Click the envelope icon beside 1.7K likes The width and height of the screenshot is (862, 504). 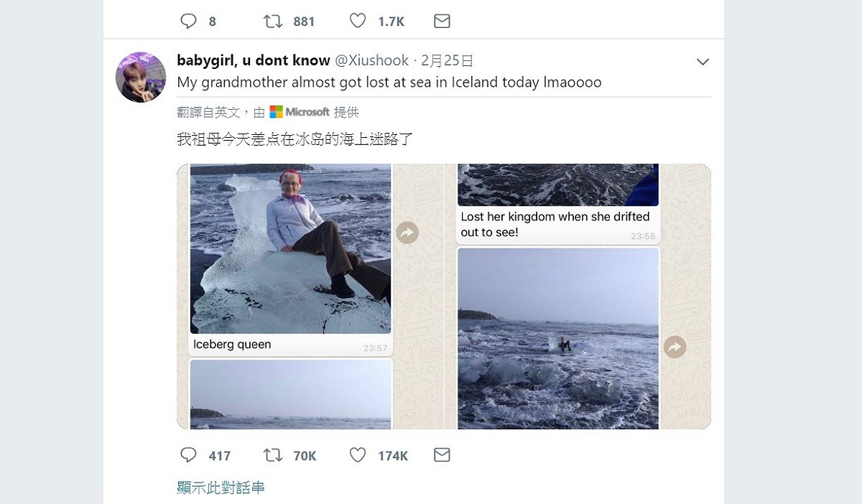click(x=442, y=21)
